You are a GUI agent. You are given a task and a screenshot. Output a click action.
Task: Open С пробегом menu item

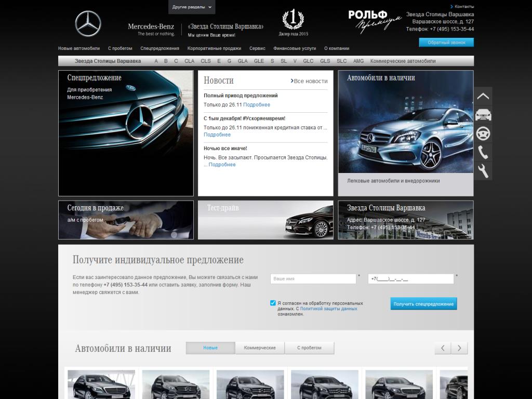[x=120, y=48]
